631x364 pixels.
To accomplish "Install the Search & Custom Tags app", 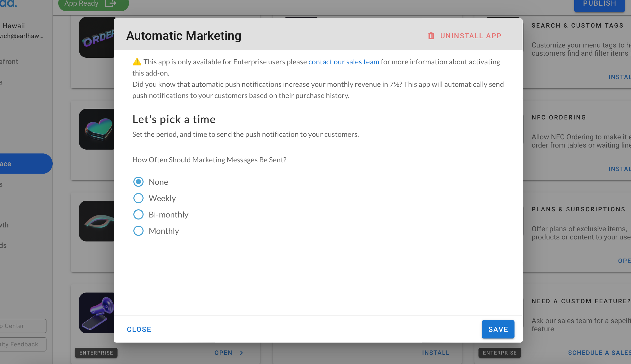I will point(620,77).
